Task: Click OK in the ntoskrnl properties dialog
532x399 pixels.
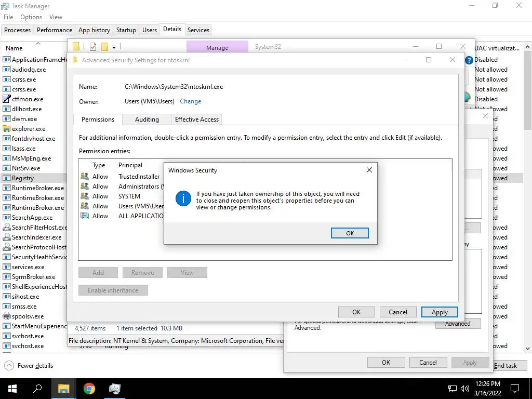Action: click(x=386, y=362)
